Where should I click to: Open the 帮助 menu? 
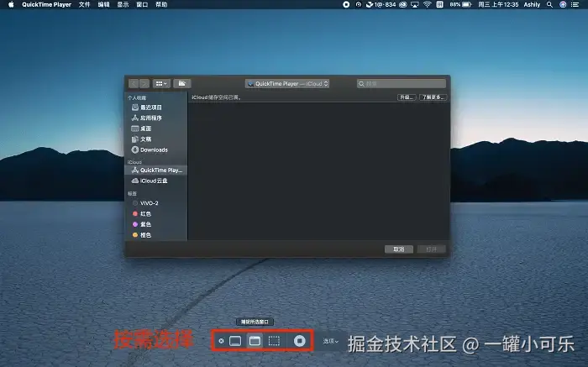pyautogui.click(x=161, y=4)
